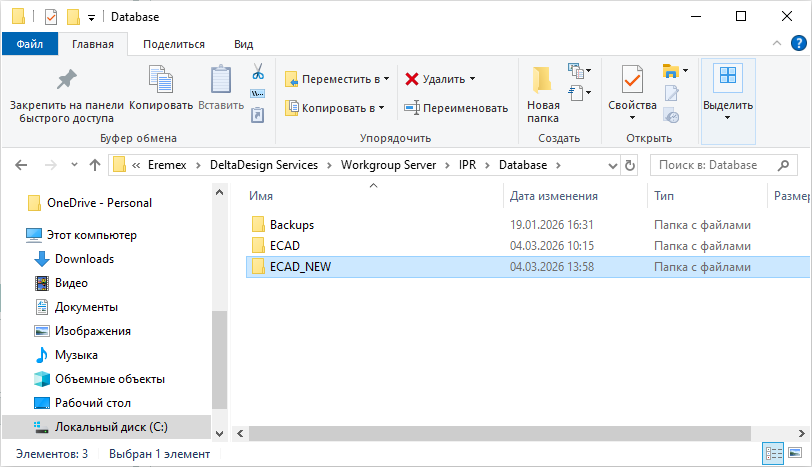Create a new folder with Новая папка
Image resolution: width=812 pixels, height=467 pixels.
(x=543, y=95)
